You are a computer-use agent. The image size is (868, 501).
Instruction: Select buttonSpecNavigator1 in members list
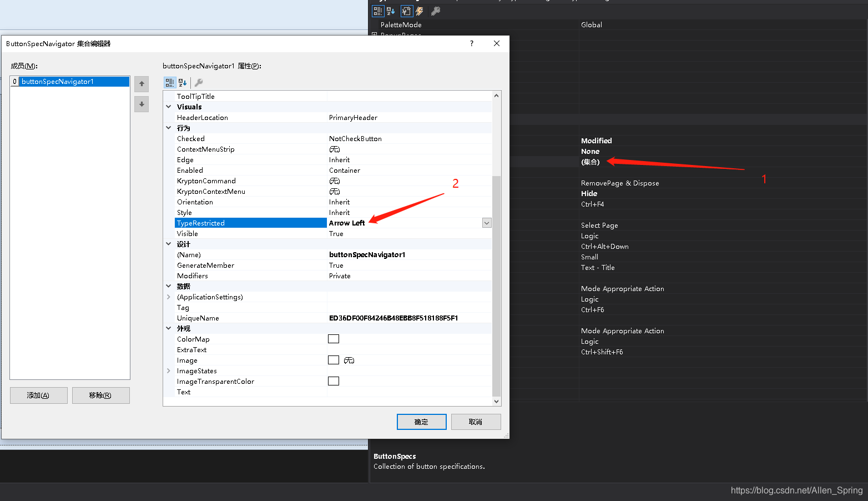pyautogui.click(x=70, y=82)
